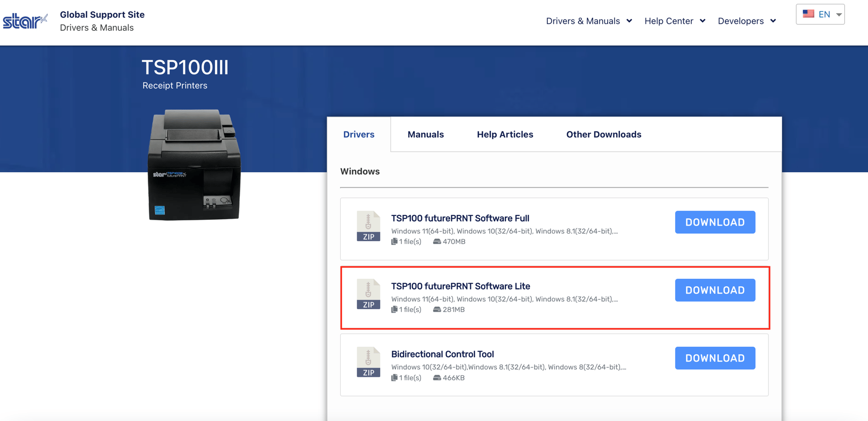This screenshot has height=421, width=868.
Task: Click the US flag icon in language selector
Action: [x=808, y=14]
